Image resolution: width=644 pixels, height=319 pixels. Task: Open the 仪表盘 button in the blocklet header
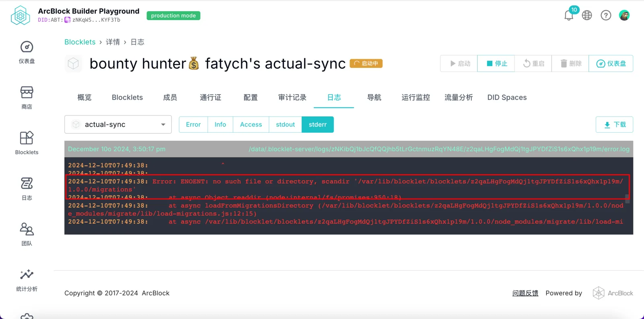coord(611,64)
